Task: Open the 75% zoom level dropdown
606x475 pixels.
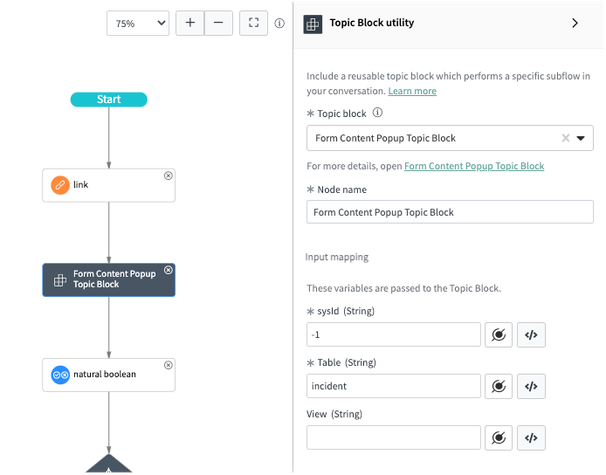Action: pos(138,23)
